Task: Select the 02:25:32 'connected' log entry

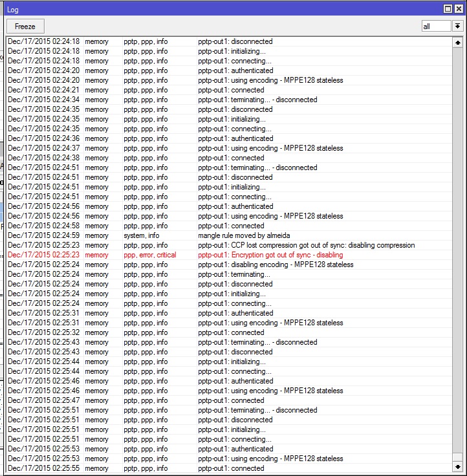Action: [229, 332]
